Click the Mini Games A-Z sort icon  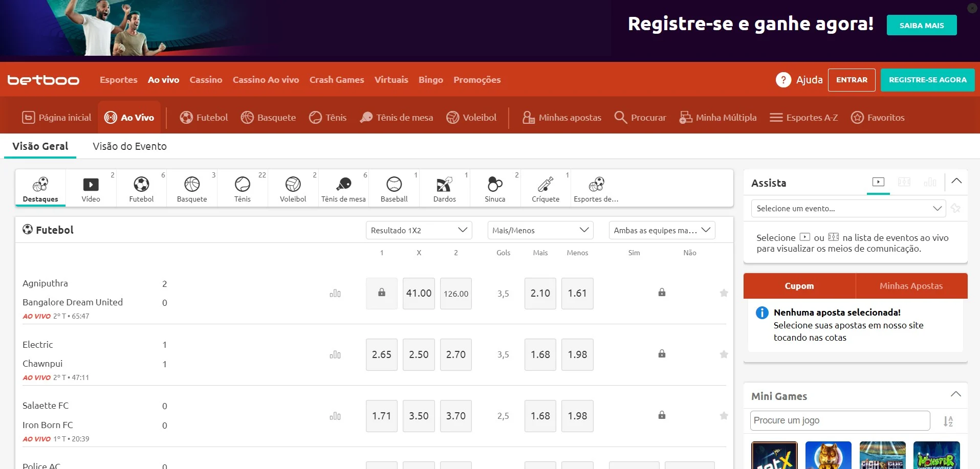coord(948,421)
